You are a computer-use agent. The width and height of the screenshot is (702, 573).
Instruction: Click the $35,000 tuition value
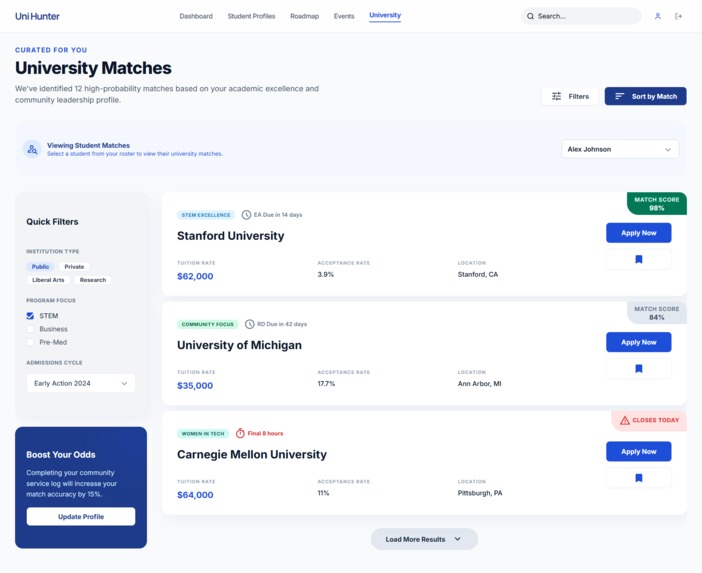point(195,385)
